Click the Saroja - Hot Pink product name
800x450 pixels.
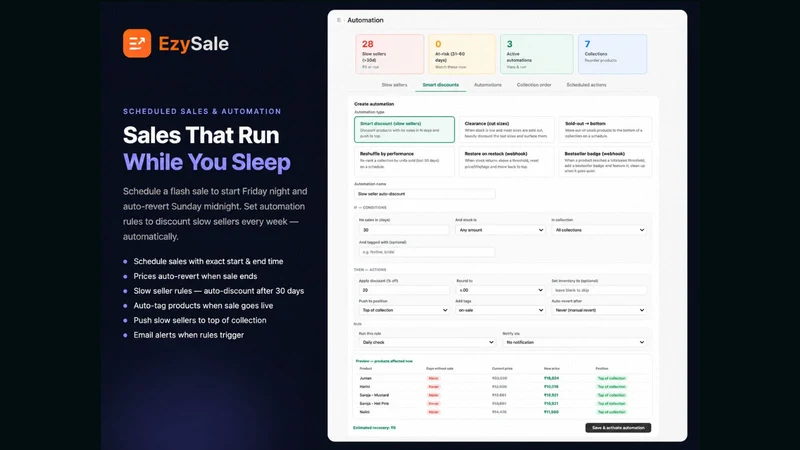coord(374,404)
